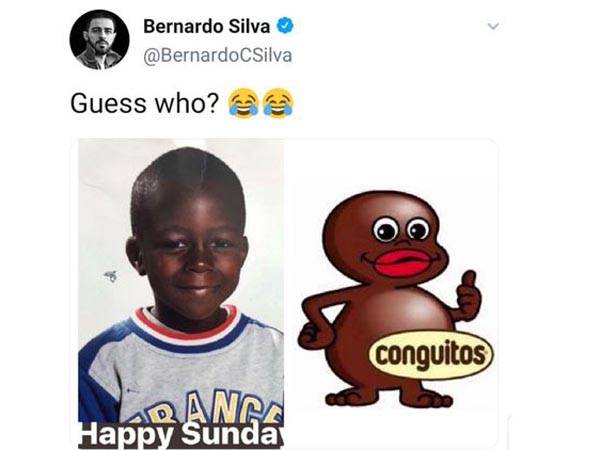
Task: Click the blue verified checkmark badge
Action: point(285,26)
